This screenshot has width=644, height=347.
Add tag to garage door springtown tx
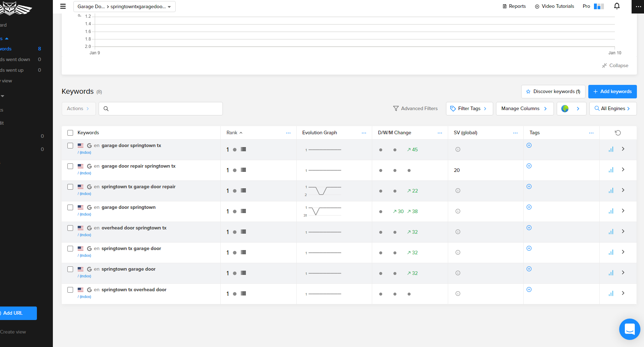pos(529,145)
